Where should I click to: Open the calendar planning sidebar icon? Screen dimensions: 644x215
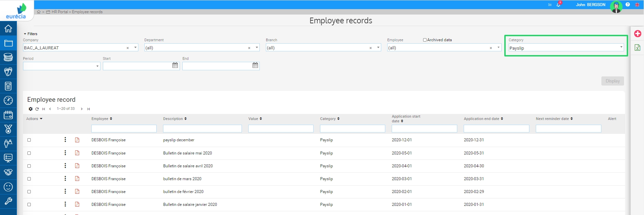coord(8,115)
